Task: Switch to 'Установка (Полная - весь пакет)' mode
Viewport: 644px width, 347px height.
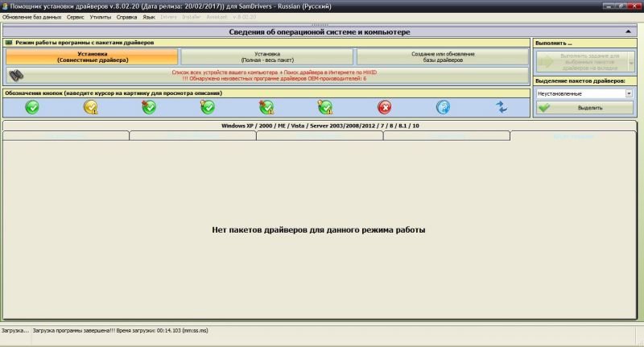Action: pyautogui.click(x=266, y=56)
